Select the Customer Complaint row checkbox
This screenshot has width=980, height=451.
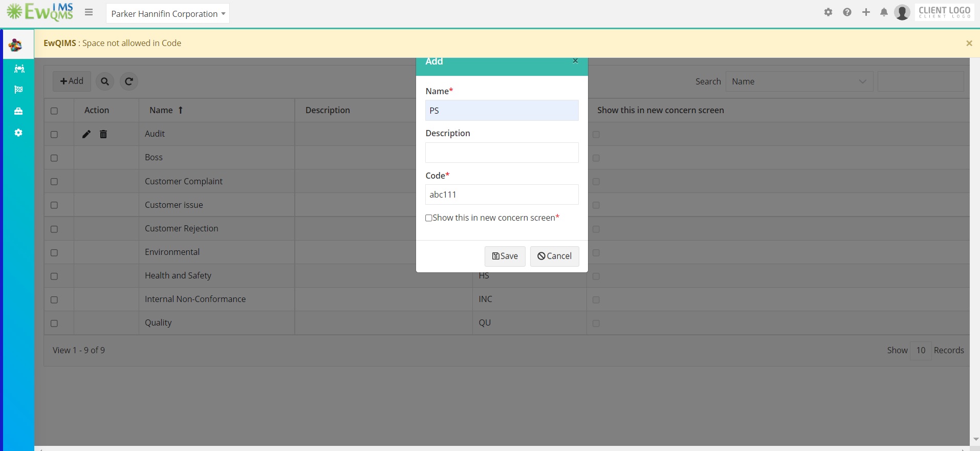click(54, 181)
